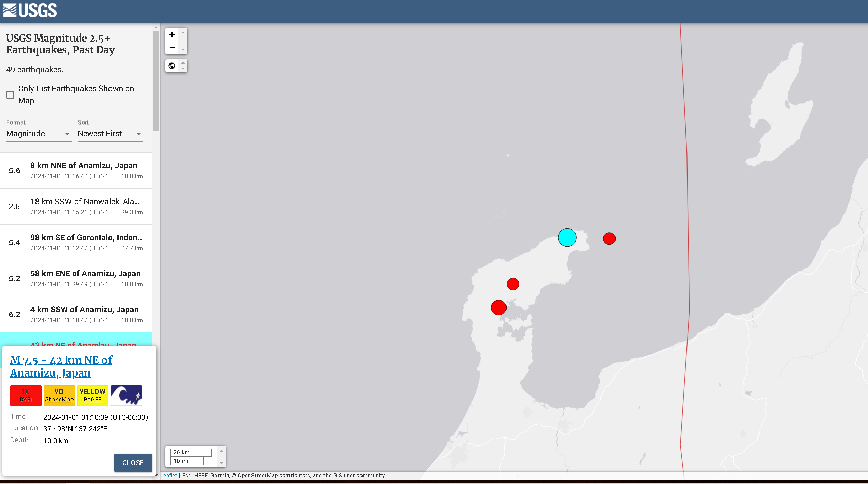
Task: Click the map scale 20 km control
Action: [x=191, y=452]
